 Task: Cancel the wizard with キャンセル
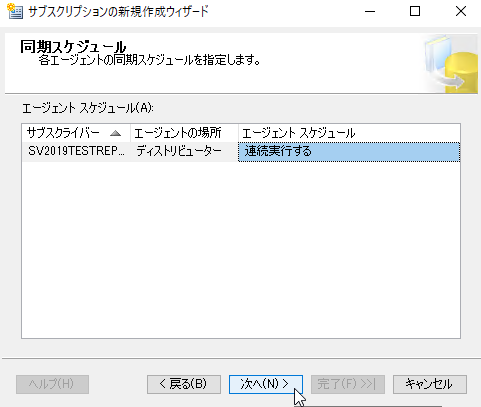click(x=430, y=384)
